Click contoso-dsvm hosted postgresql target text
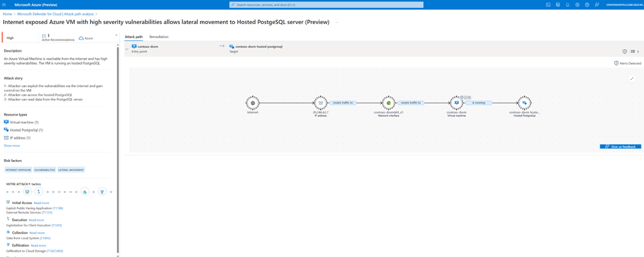 [x=259, y=46]
